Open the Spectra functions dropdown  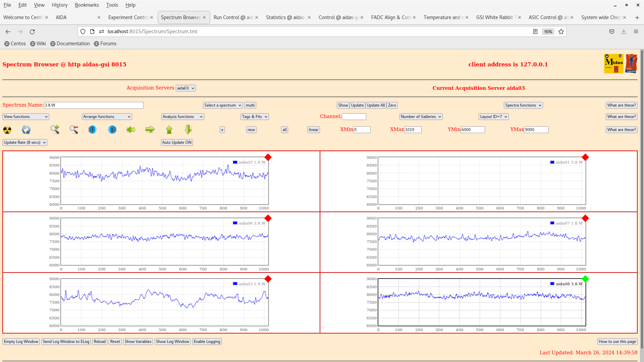tap(523, 105)
